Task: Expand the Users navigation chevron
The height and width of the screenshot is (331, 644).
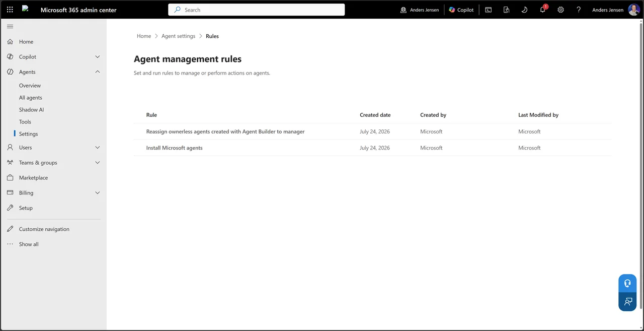Action: click(98, 148)
